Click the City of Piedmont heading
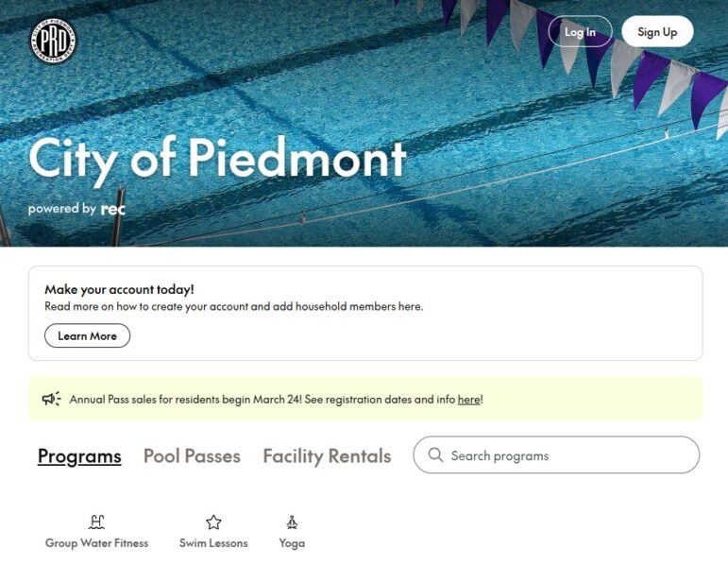The height and width of the screenshot is (565, 728). pos(217,158)
